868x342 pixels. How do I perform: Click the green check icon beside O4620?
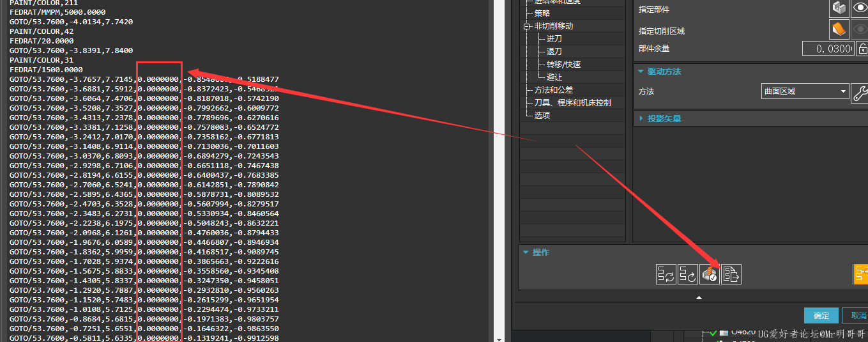pyautogui.click(x=713, y=332)
